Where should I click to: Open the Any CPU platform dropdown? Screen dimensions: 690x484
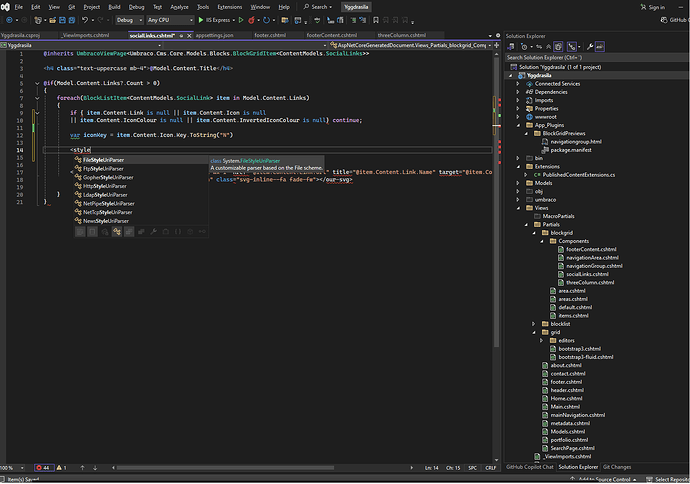point(170,20)
